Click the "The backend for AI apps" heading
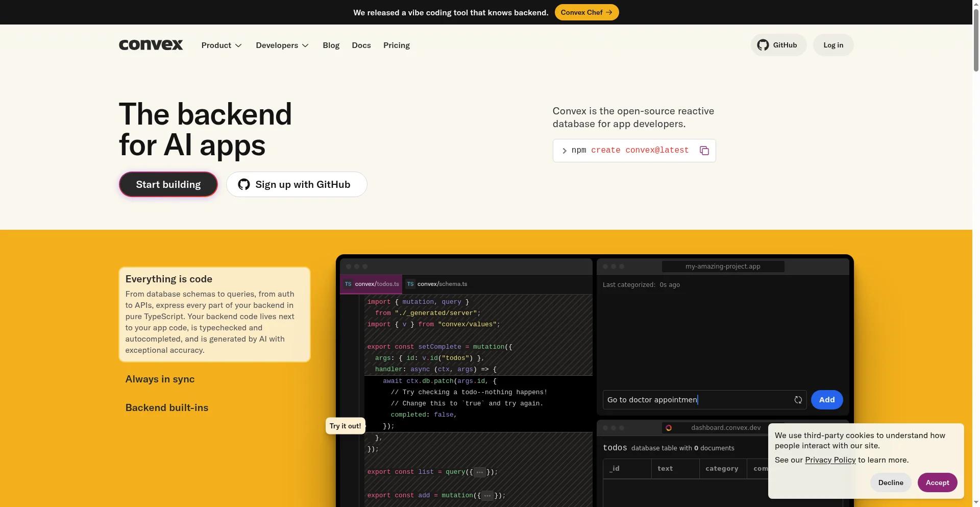Image resolution: width=980 pixels, height=507 pixels. click(205, 129)
